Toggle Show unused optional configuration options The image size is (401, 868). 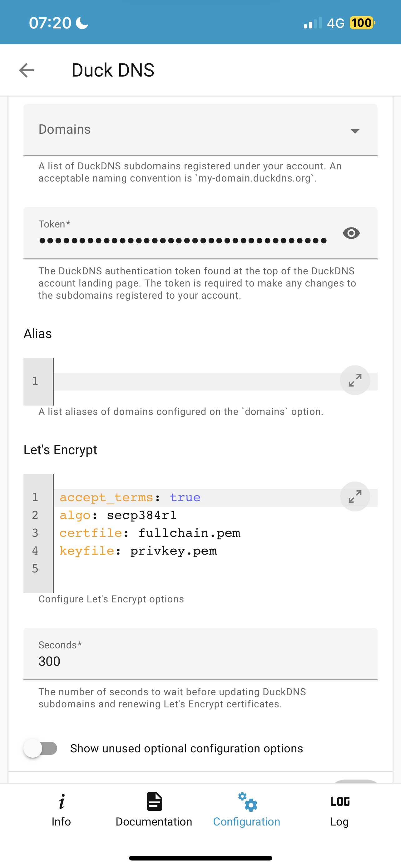(x=40, y=748)
